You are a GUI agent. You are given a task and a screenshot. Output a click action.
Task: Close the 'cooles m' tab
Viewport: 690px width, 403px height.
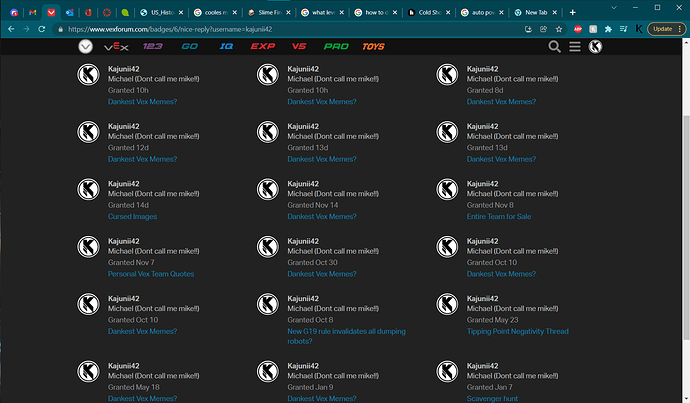click(x=235, y=12)
